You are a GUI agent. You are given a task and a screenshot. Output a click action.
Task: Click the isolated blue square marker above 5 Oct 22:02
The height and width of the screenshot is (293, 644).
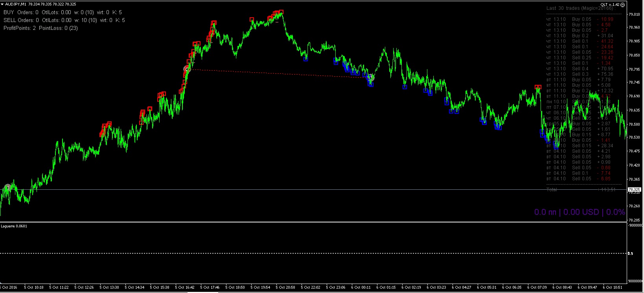coord(306,59)
